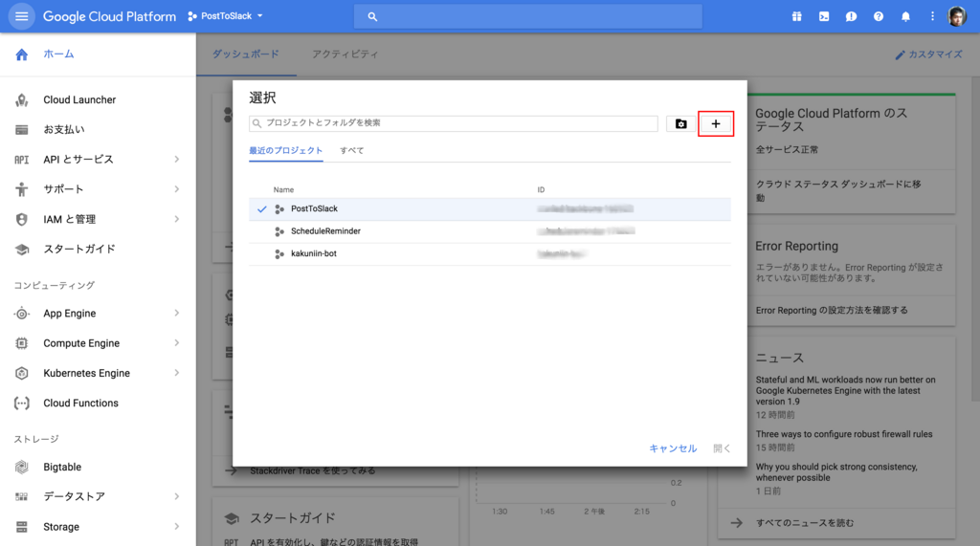
Task: Click the plus create project button
Action: pos(716,123)
